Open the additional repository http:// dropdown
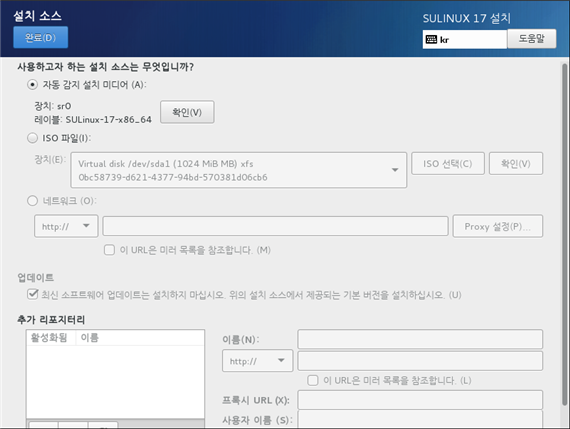The height and width of the screenshot is (429, 570). 257,361
